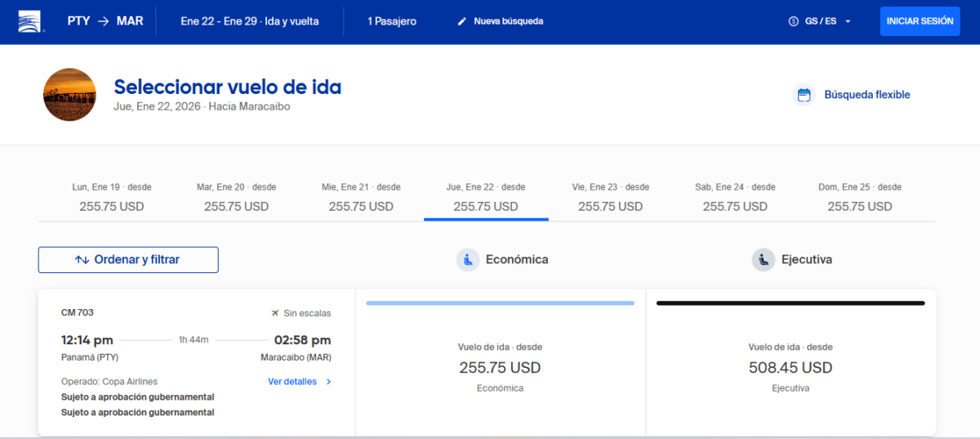Click the Económica seat icon

click(x=467, y=260)
